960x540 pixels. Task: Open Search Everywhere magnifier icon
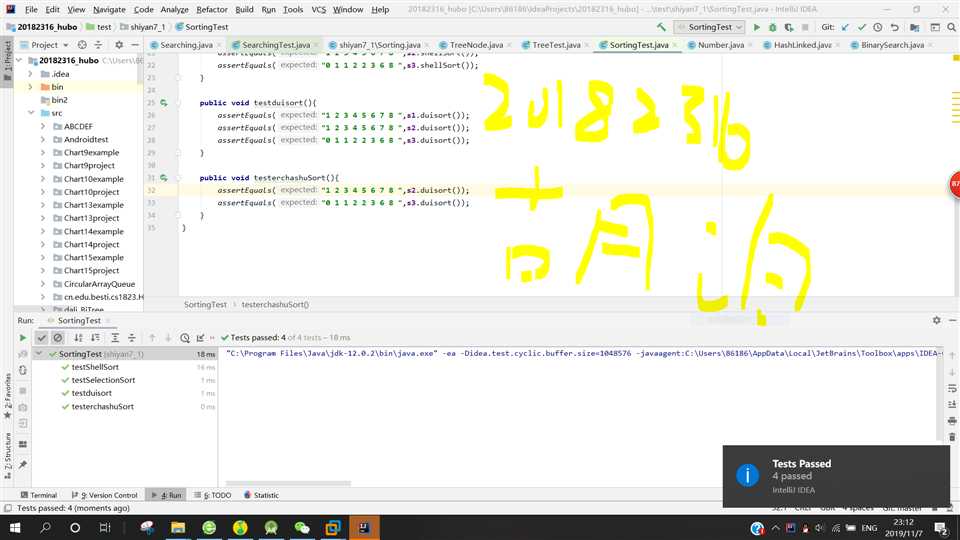pyautogui.click(x=951, y=27)
